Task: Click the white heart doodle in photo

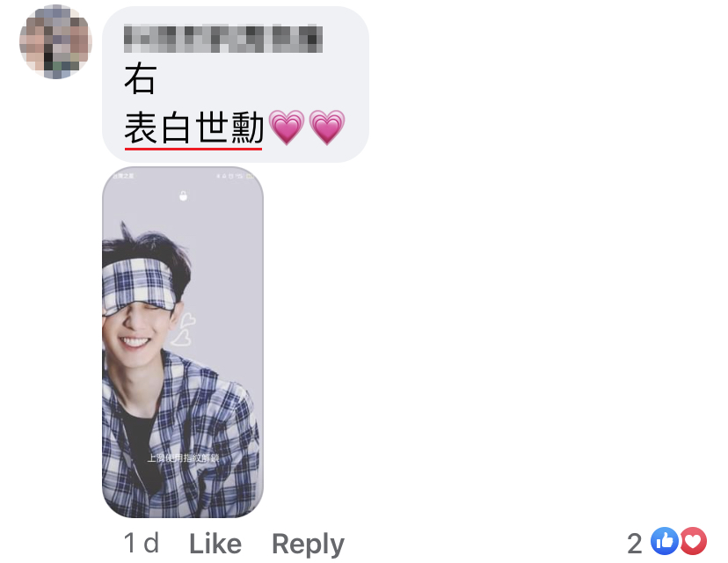Action: [184, 330]
